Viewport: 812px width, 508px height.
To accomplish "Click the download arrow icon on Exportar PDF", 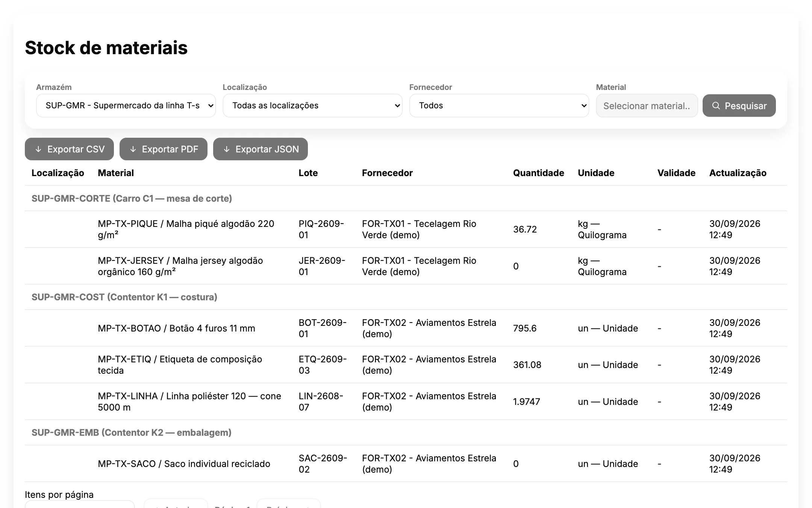I will [133, 149].
